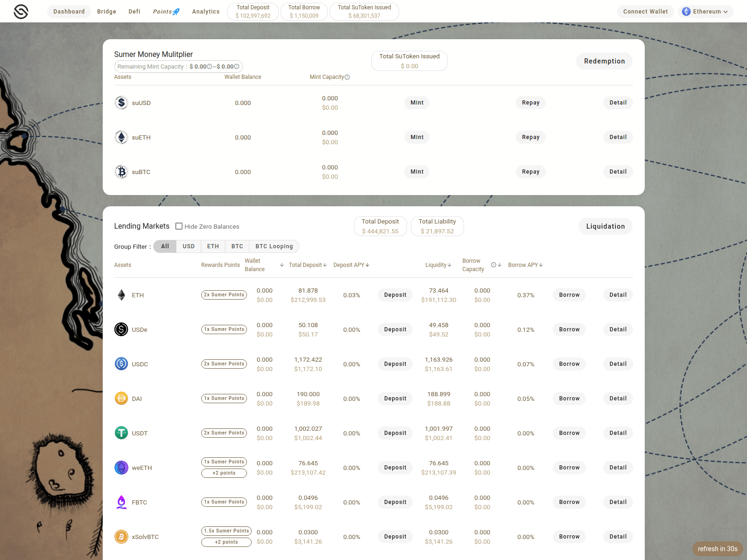Filter markets by BTC Looping
747x560 pixels.
point(274,246)
